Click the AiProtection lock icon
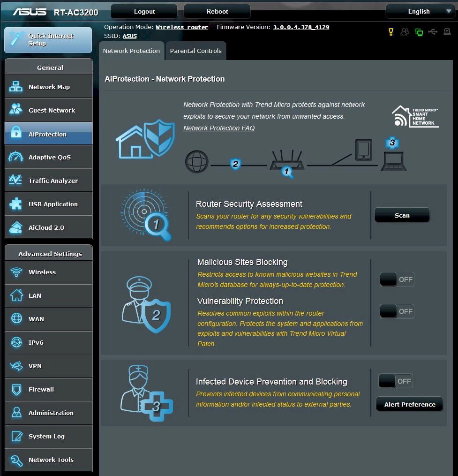 (16, 133)
